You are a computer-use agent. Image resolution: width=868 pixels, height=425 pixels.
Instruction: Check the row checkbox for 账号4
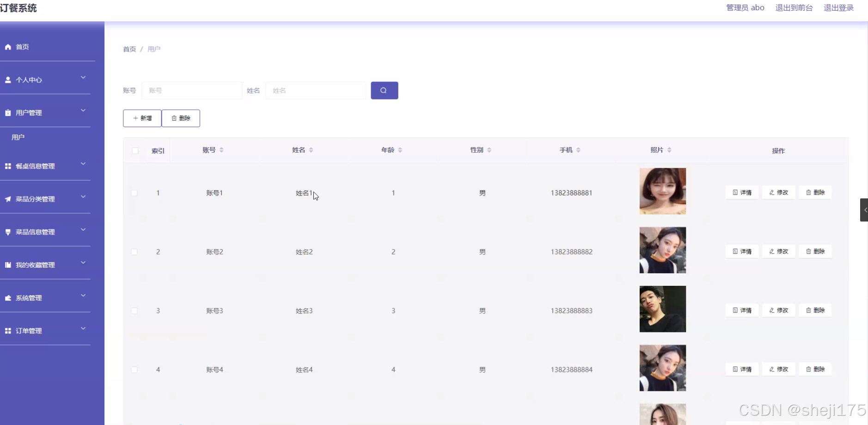click(134, 370)
